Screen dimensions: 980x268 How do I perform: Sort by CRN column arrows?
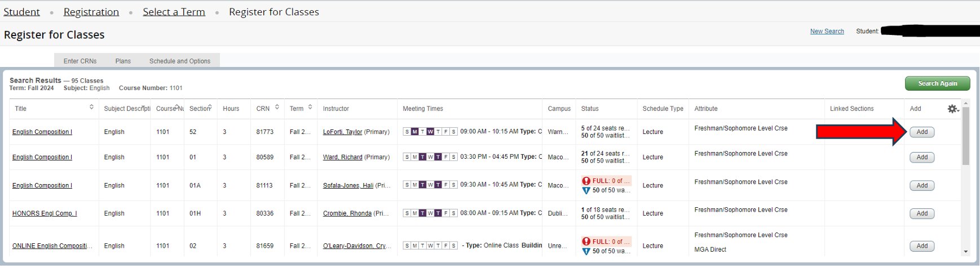click(277, 107)
